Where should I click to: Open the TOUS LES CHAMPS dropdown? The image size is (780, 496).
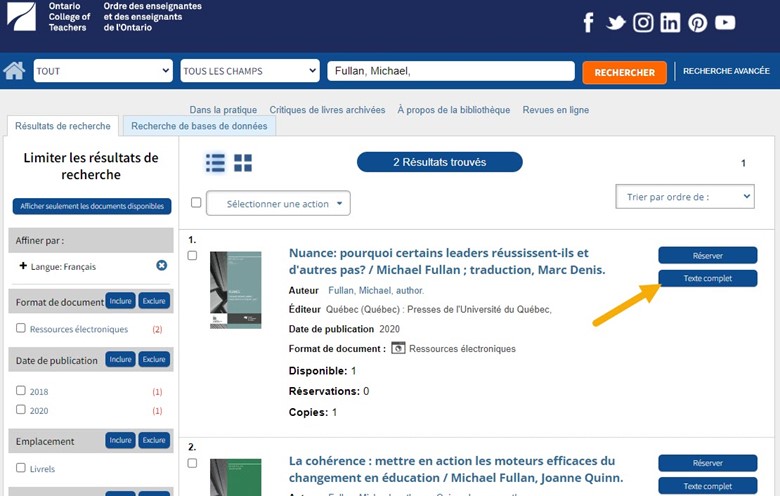(250, 71)
